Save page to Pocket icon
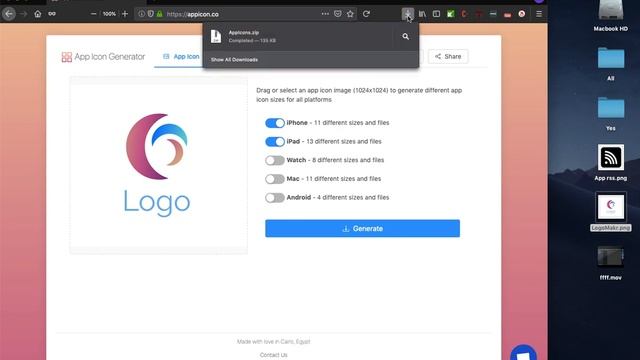This screenshot has width=640, height=360. tap(338, 14)
